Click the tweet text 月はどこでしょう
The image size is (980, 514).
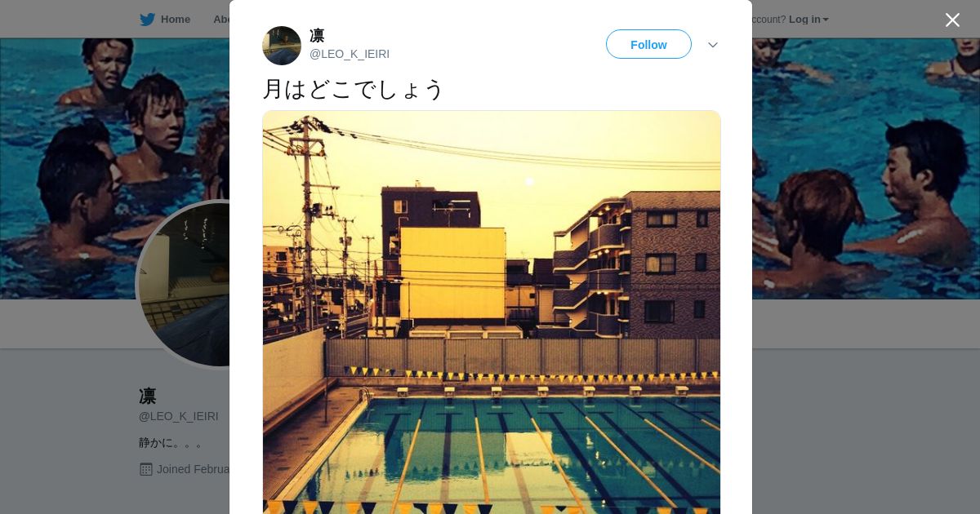coord(353,89)
